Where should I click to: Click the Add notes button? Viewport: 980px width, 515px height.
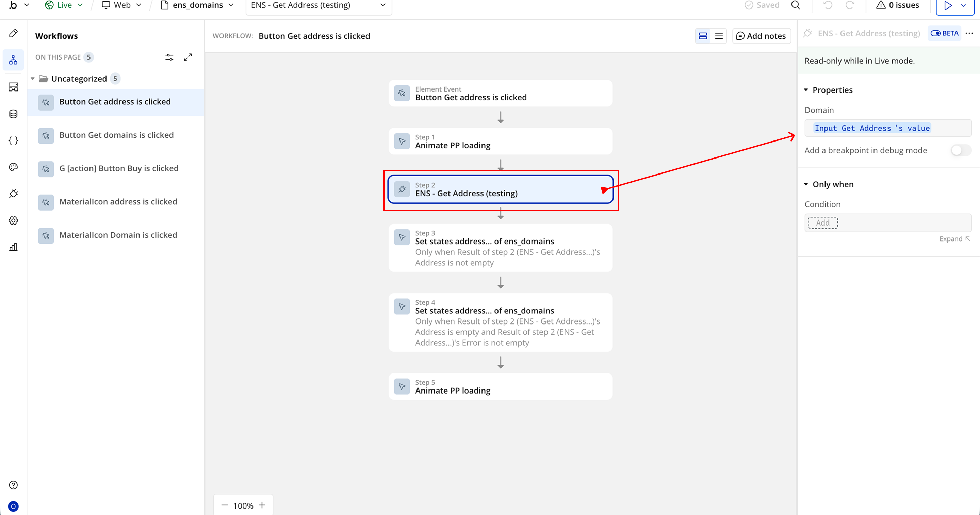tap(761, 36)
